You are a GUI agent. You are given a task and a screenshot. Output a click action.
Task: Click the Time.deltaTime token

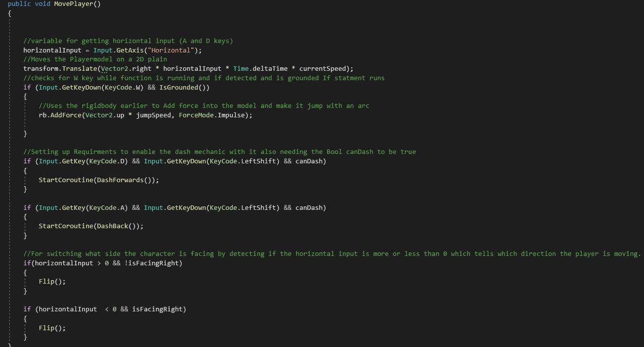coord(260,69)
